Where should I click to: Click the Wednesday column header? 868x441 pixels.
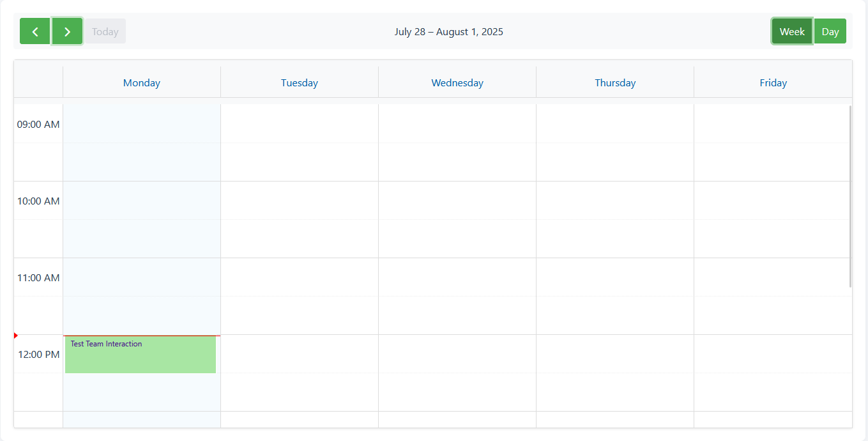tap(457, 82)
